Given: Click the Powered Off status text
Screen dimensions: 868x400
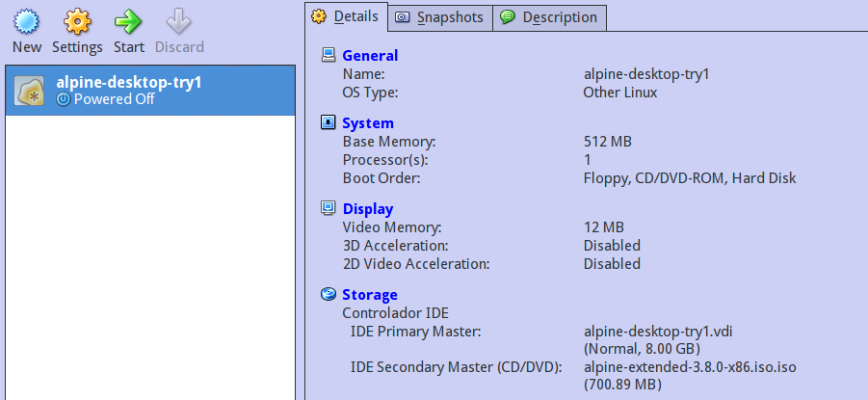Looking at the screenshot, I should [x=114, y=99].
